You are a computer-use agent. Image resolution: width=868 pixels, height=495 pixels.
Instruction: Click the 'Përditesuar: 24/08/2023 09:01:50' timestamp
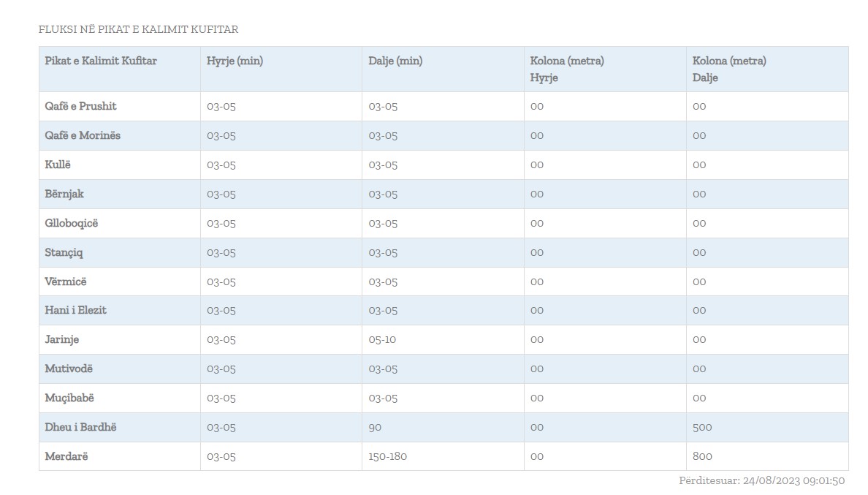[x=762, y=480]
